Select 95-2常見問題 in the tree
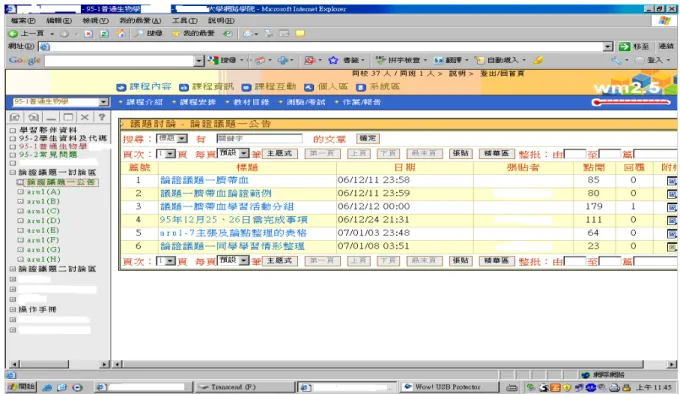Image resolution: width=680 pixels, height=394 pixels. 48,155
